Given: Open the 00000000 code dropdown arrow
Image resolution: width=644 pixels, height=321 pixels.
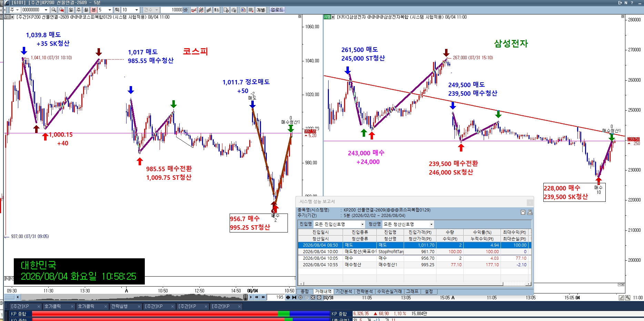Looking at the screenshot, I should pos(46,10).
